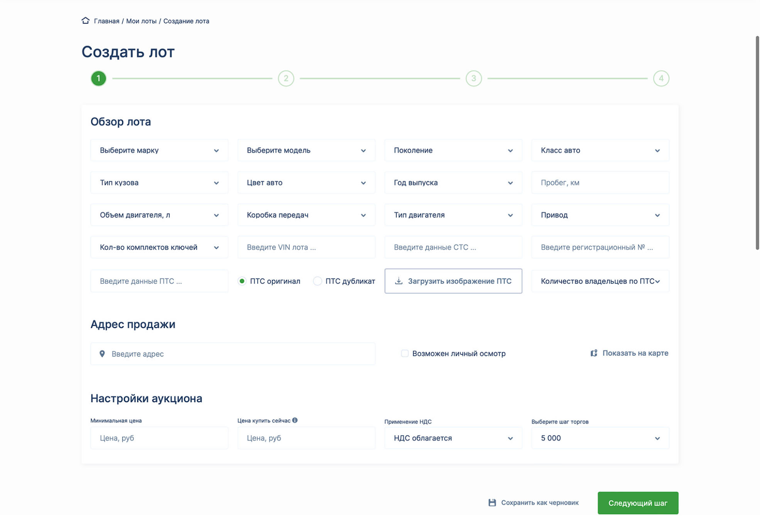
Task: Click the page vertical scrollbar
Action: pyautogui.click(x=757, y=143)
